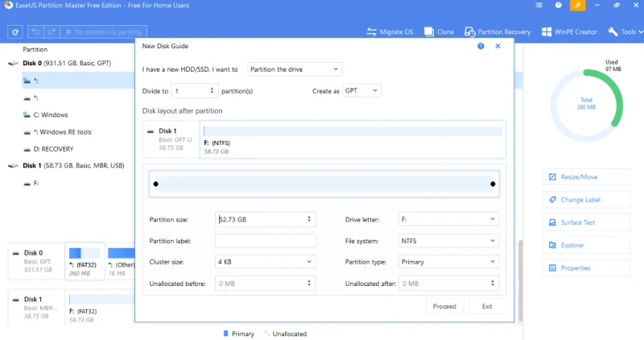The height and width of the screenshot is (340, 644).
Task: Open Migrate OS tool
Action: [390, 31]
